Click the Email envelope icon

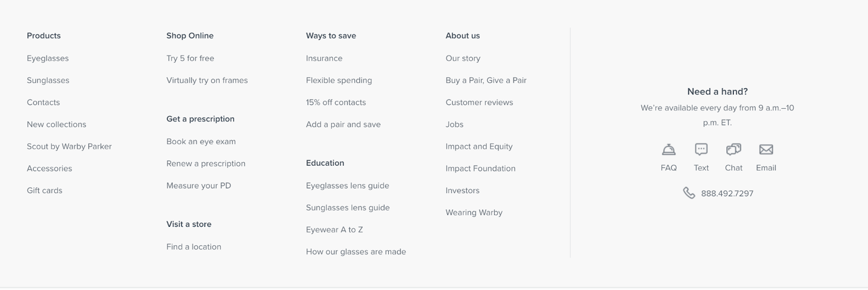click(766, 149)
